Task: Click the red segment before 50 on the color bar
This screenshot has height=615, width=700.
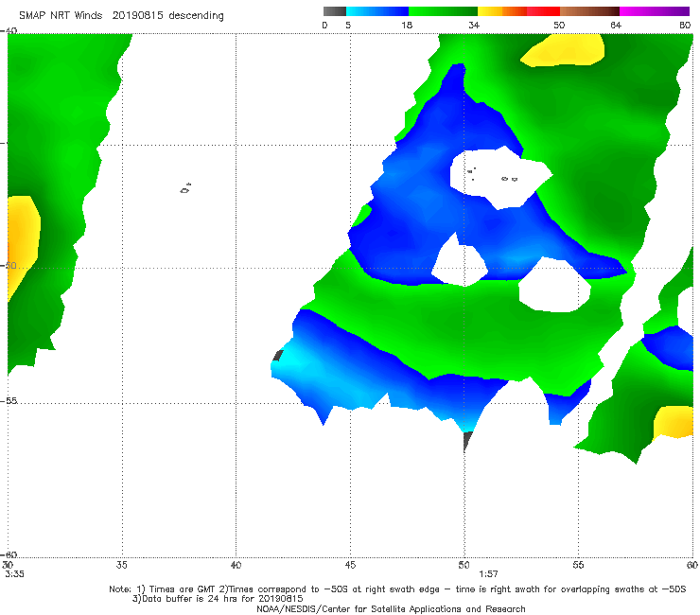Action: click(x=543, y=11)
